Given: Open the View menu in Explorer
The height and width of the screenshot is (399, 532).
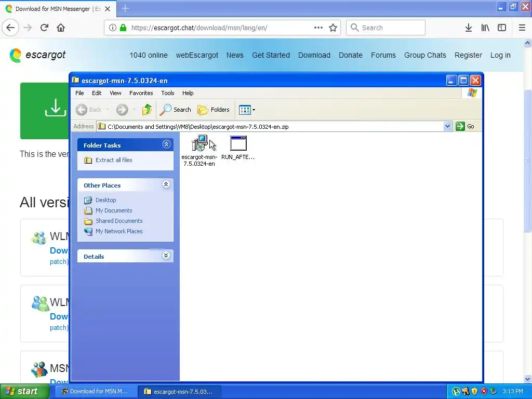Looking at the screenshot, I should point(115,93).
